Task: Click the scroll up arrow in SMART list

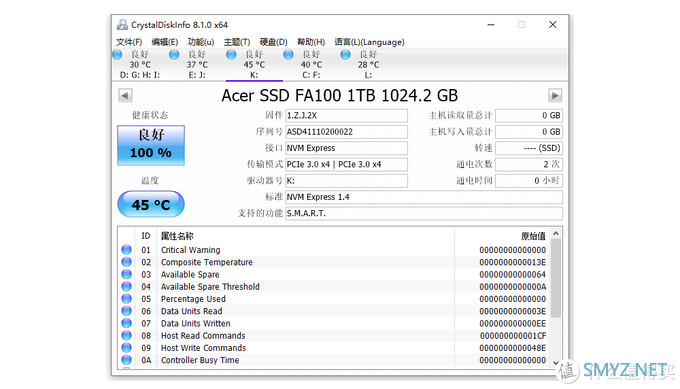Action: [x=556, y=234]
